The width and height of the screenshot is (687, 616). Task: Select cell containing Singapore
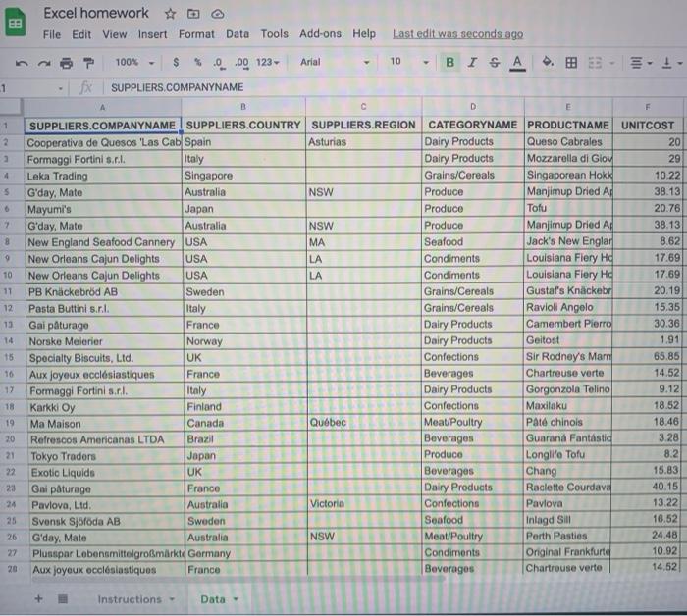click(243, 176)
